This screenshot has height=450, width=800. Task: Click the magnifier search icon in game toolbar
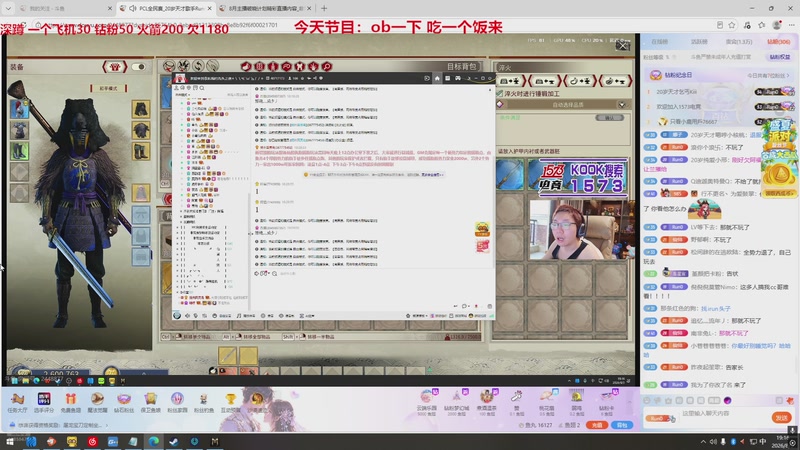327,66
